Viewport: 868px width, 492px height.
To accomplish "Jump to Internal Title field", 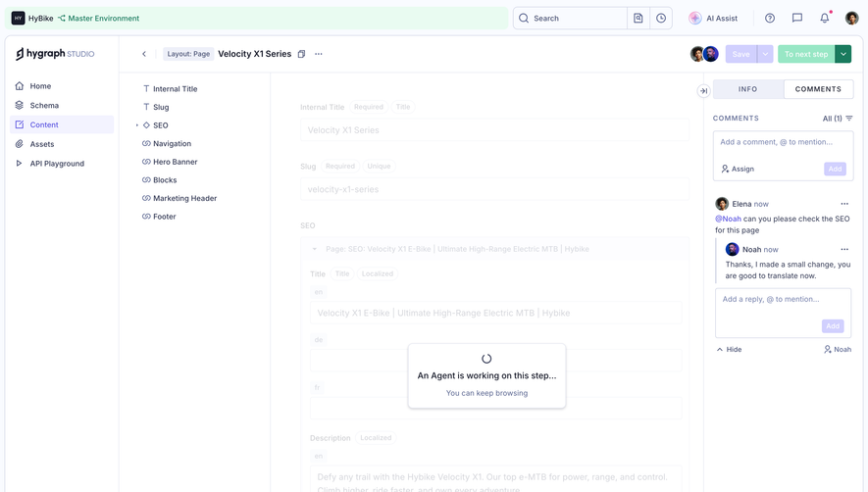I will click(x=170, y=88).
